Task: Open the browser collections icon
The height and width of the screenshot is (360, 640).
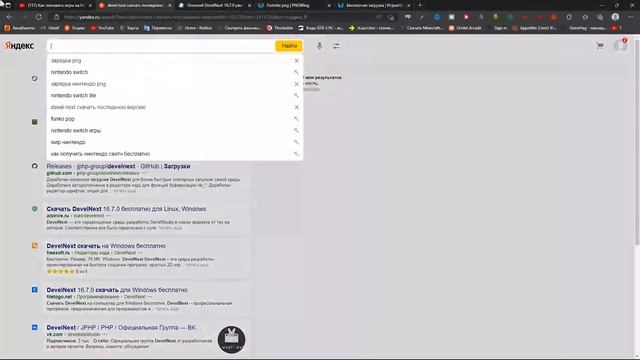Action: tap(600, 17)
